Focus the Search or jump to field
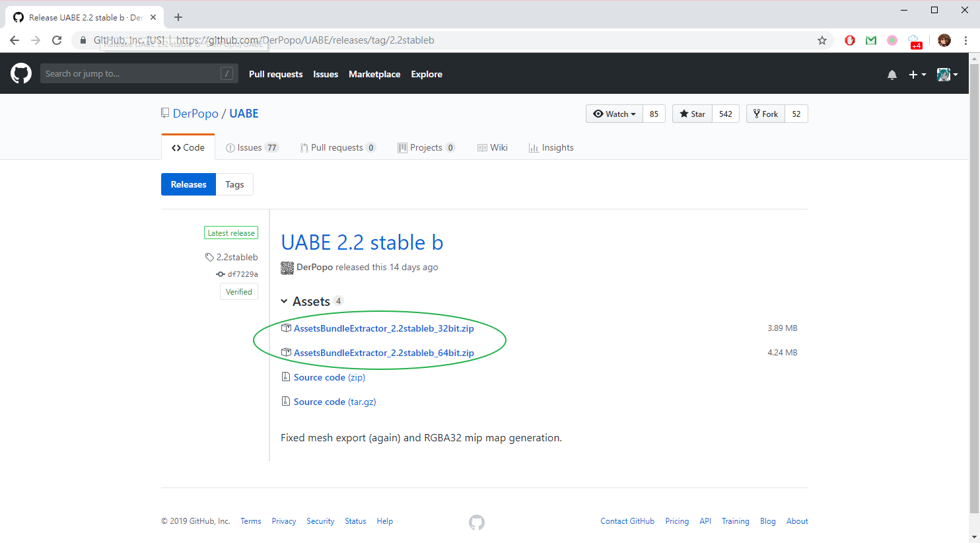The height and width of the screenshot is (543, 980). 138,73
